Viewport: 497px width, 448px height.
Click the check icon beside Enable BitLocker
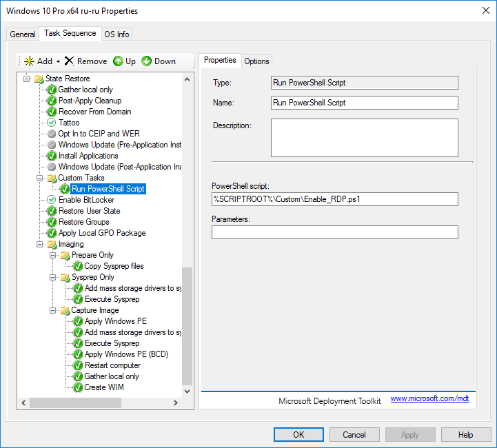(51, 200)
